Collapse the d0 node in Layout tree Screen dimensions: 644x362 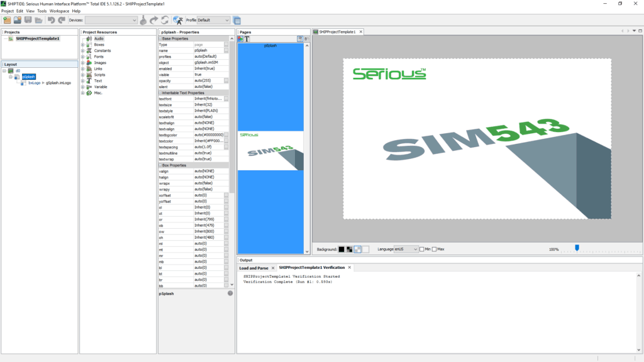(x=4, y=70)
